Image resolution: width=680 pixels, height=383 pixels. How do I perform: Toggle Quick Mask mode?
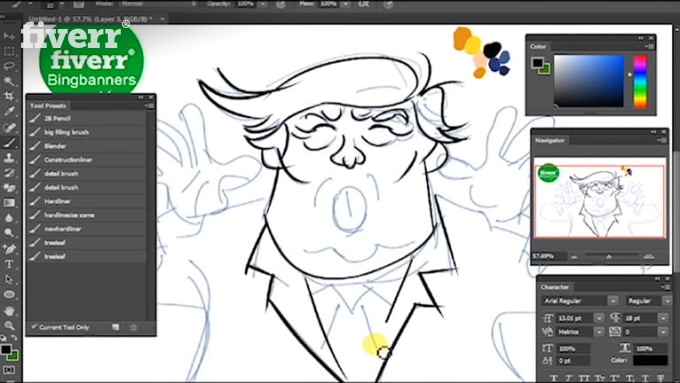point(9,370)
